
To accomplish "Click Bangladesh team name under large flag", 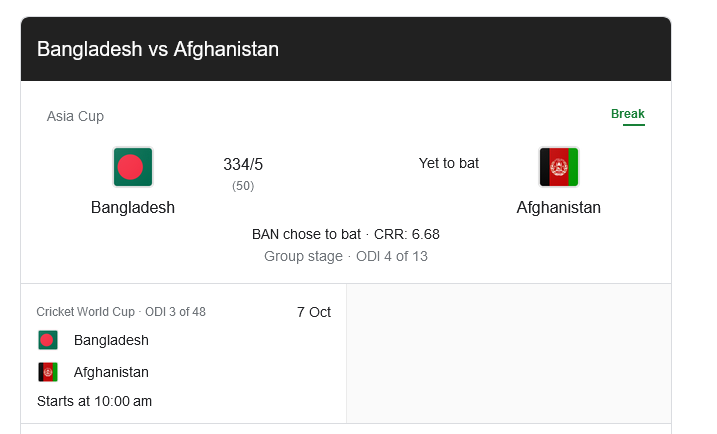I will (133, 208).
